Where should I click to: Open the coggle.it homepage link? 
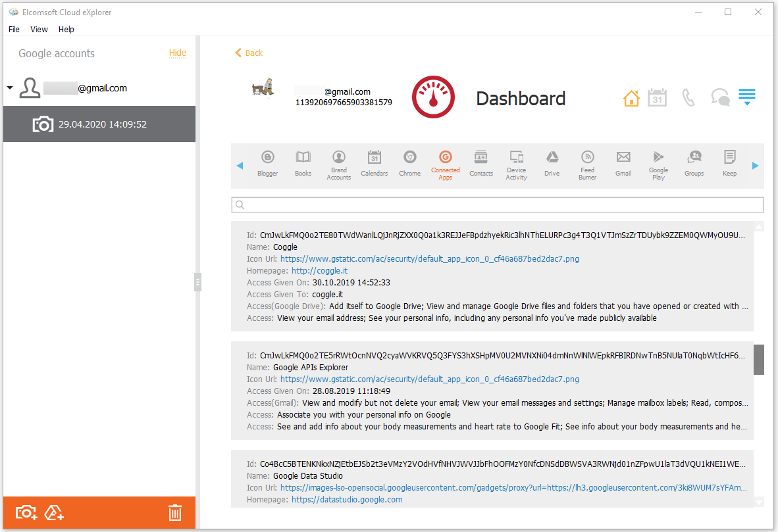[x=319, y=270]
